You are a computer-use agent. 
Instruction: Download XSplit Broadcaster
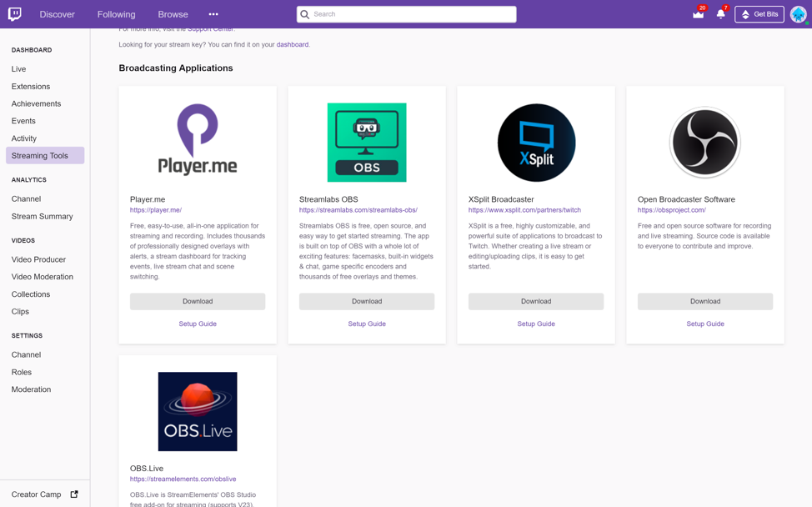tap(536, 301)
